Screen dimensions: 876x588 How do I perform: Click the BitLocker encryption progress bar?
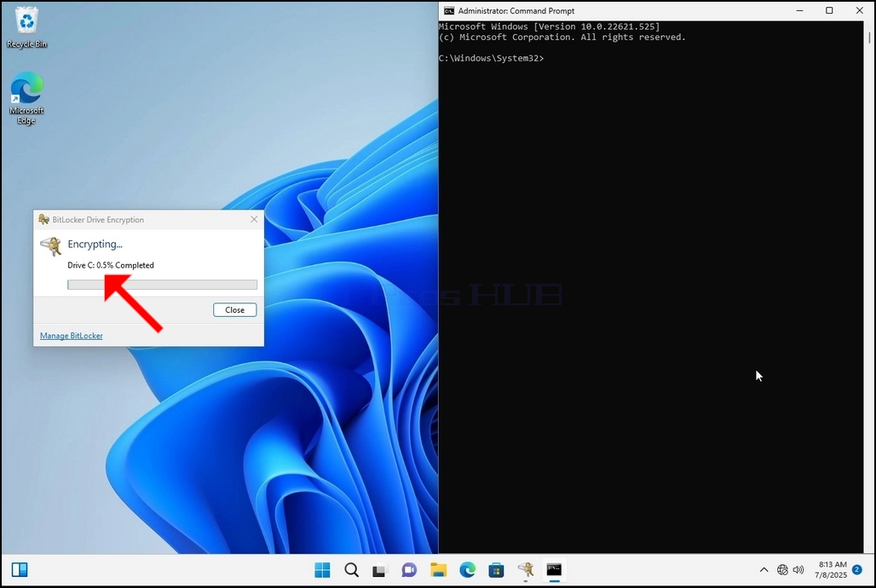coord(162,285)
